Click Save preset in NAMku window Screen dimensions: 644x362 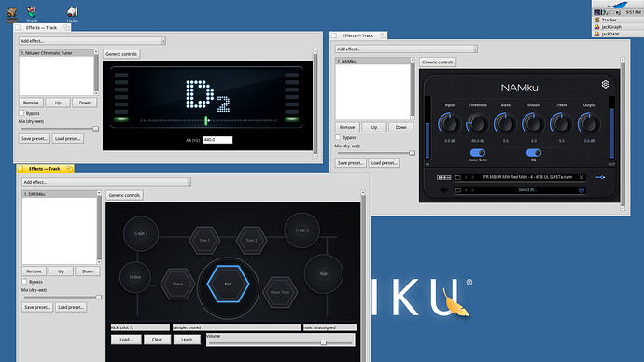tap(350, 163)
